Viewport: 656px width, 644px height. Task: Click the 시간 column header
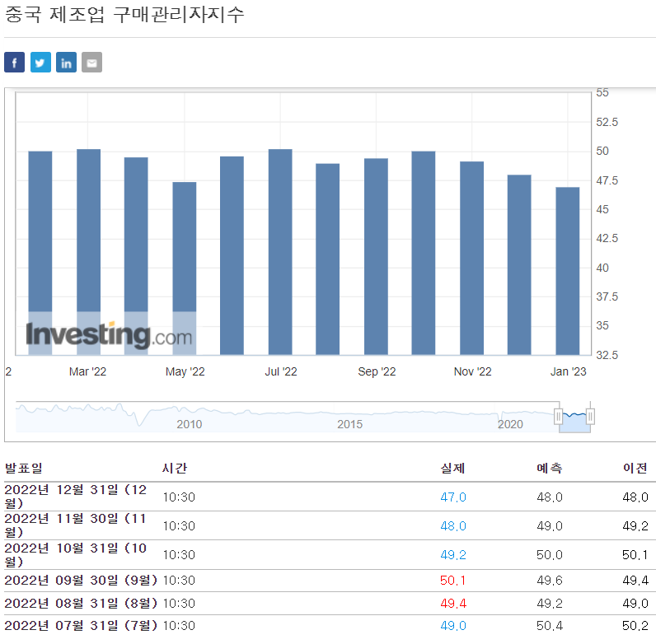point(175,468)
